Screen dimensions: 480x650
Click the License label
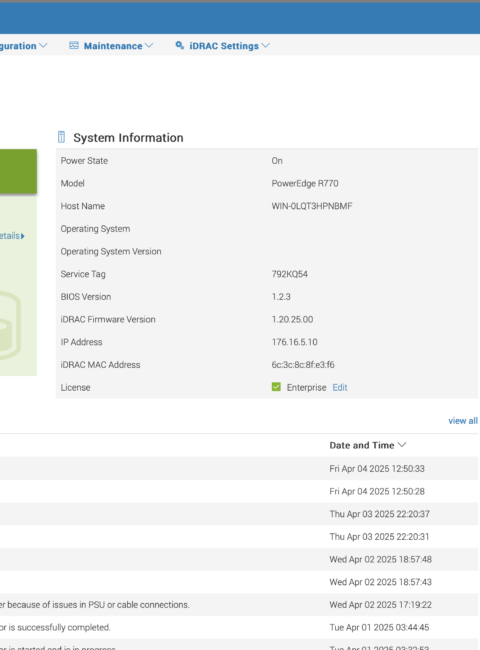click(75, 387)
